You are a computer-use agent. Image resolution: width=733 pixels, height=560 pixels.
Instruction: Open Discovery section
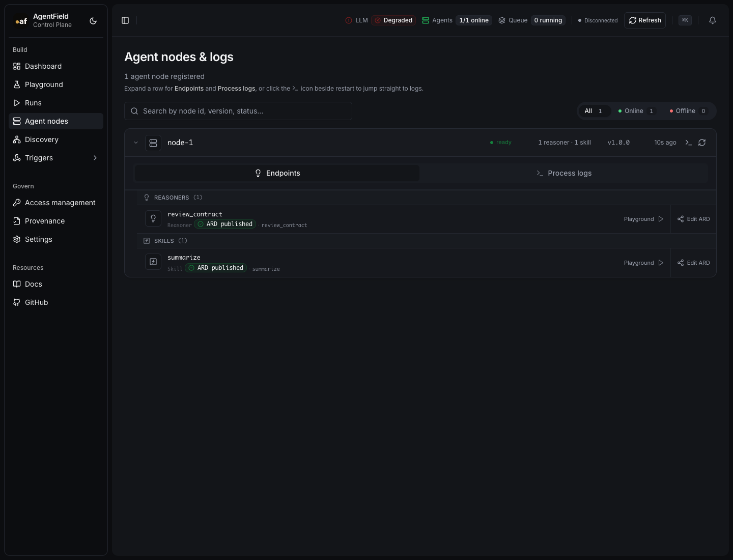[x=56, y=139]
